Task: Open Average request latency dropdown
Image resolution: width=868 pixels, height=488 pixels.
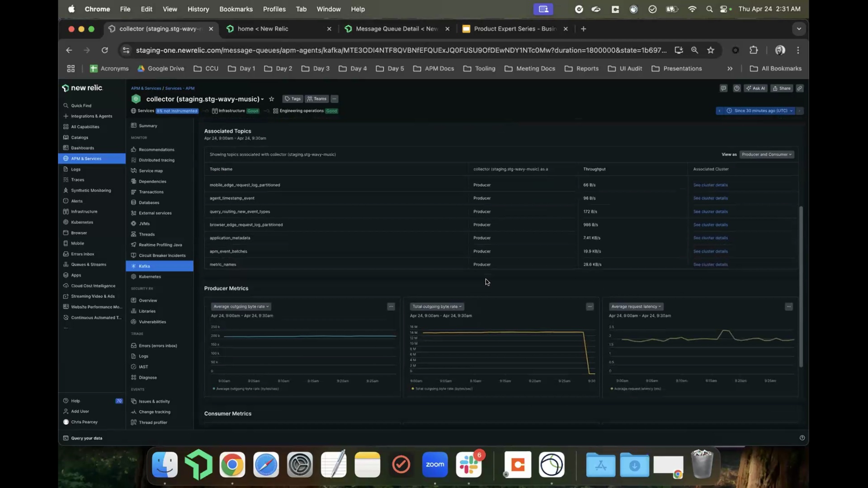Action: (636, 307)
